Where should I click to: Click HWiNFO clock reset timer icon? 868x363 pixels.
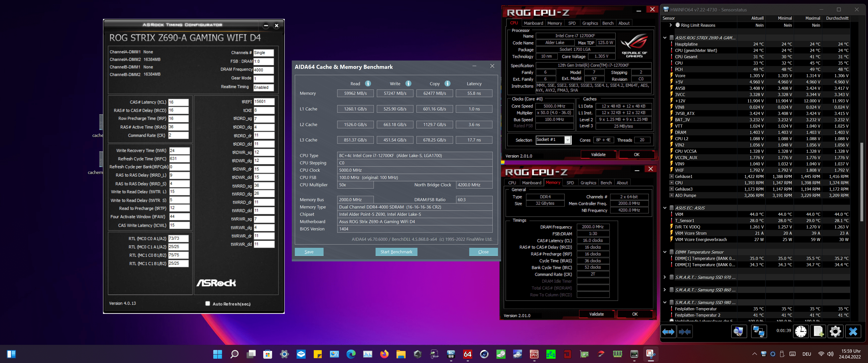(x=801, y=331)
